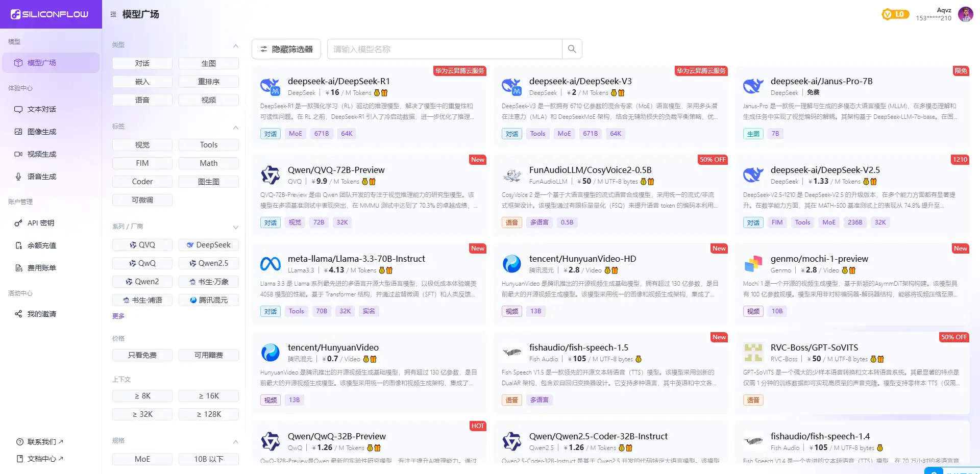The width and height of the screenshot is (980, 474).
Task: Go to API 密钥 page
Action: coord(41,223)
